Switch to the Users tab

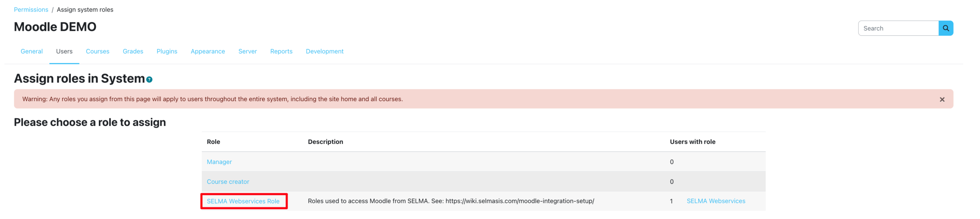coord(64,51)
